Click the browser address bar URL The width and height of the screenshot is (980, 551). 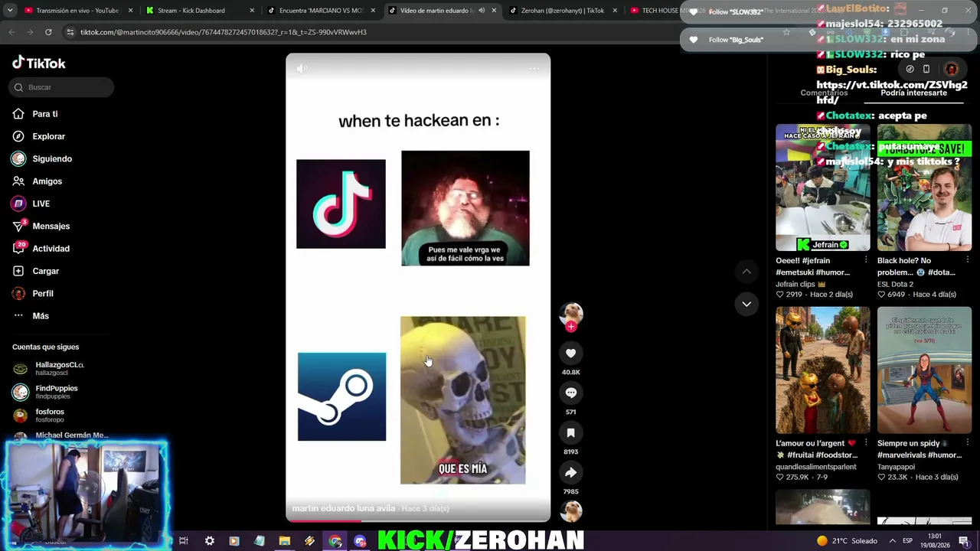223,32
